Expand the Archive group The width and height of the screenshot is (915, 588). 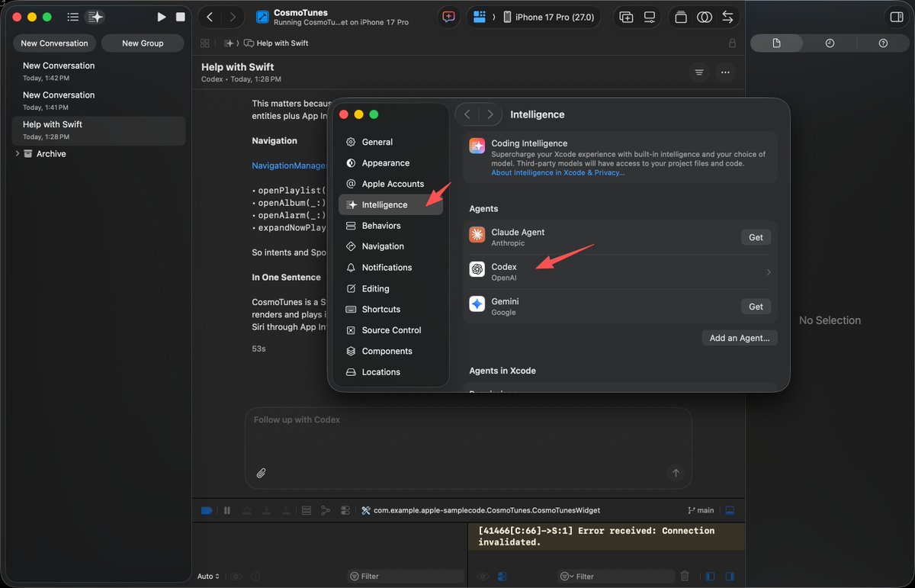click(18, 153)
